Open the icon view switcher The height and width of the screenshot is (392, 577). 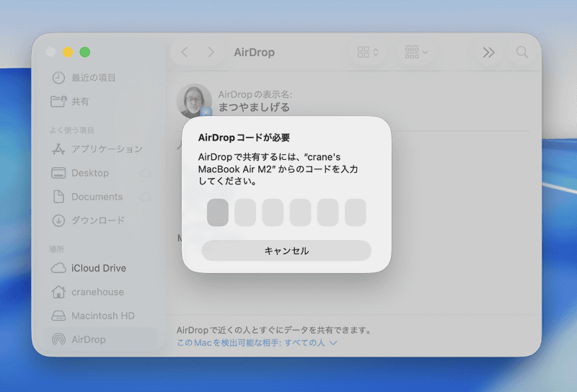point(368,52)
